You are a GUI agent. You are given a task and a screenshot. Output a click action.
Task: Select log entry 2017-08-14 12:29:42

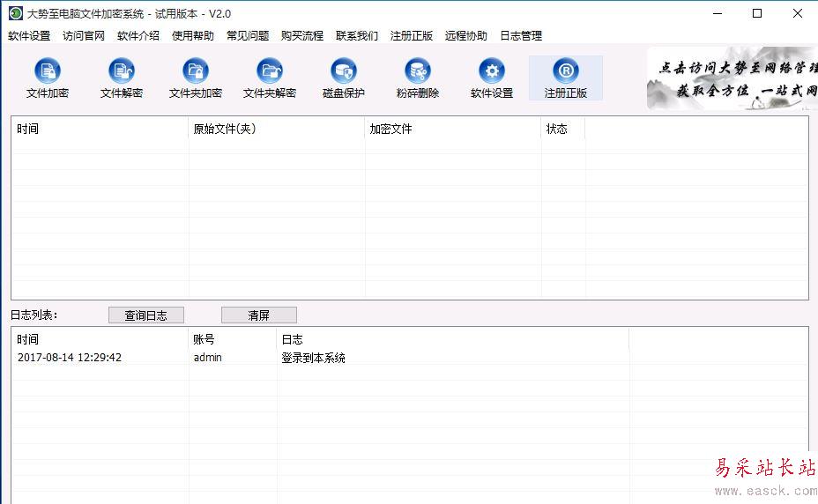click(70, 358)
